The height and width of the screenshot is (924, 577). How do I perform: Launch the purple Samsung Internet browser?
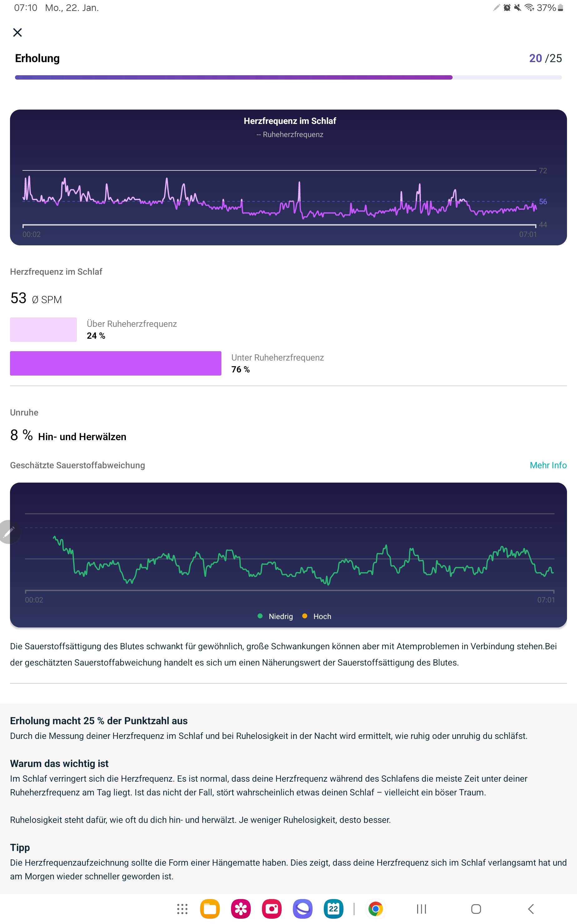coord(303,909)
